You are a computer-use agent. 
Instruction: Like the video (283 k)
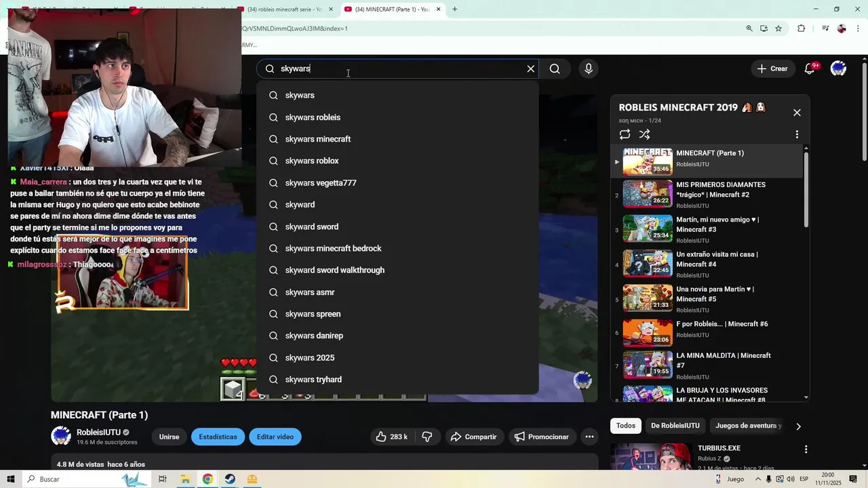point(392,437)
